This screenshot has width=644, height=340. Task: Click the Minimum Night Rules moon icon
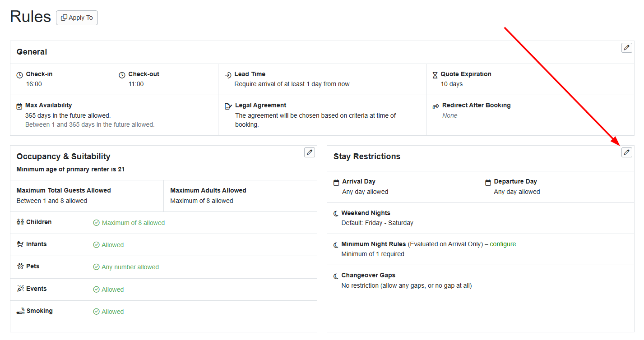(x=336, y=244)
